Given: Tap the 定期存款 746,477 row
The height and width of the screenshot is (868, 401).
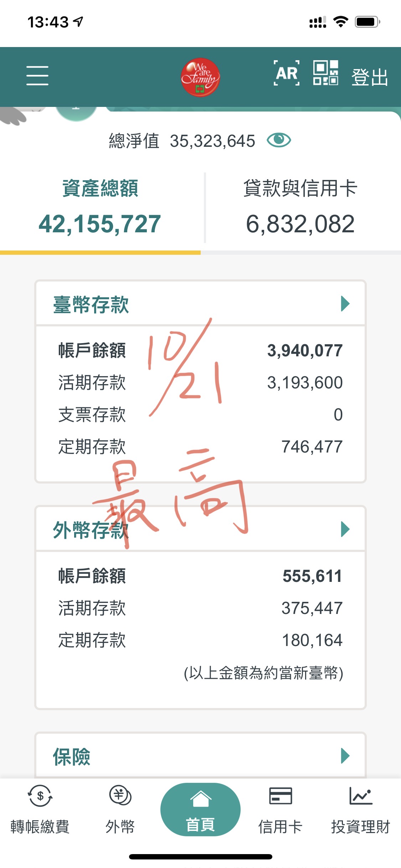Looking at the screenshot, I should [x=200, y=447].
